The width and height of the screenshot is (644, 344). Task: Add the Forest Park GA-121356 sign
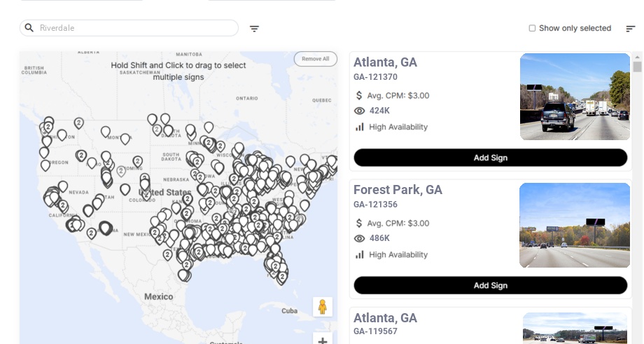pyautogui.click(x=490, y=285)
